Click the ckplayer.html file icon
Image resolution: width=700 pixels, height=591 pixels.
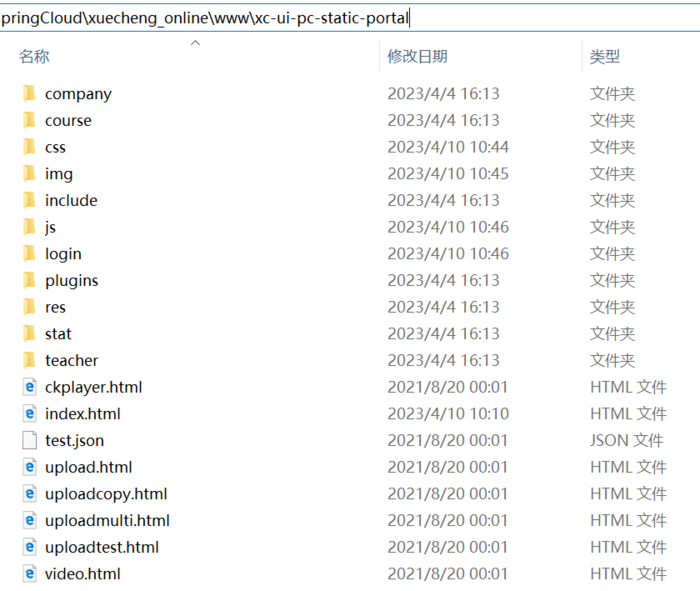tap(30, 387)
